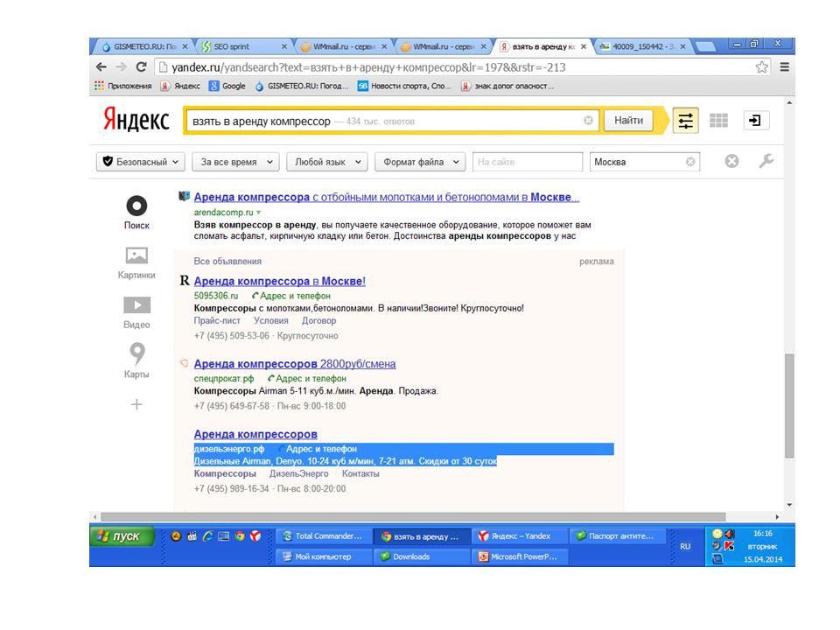Screen dimensions: 840x630
Task: Open Аренда компрессора с отбойными молотками result
Action: pyautogui.click(x=386, y=197)
